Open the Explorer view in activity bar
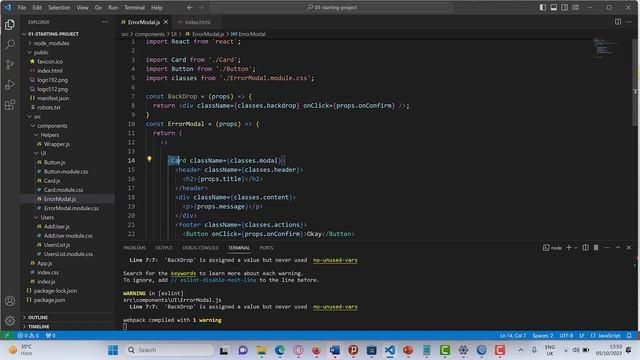This screenshot has height=360, width=640. click(x=10, y=25)
